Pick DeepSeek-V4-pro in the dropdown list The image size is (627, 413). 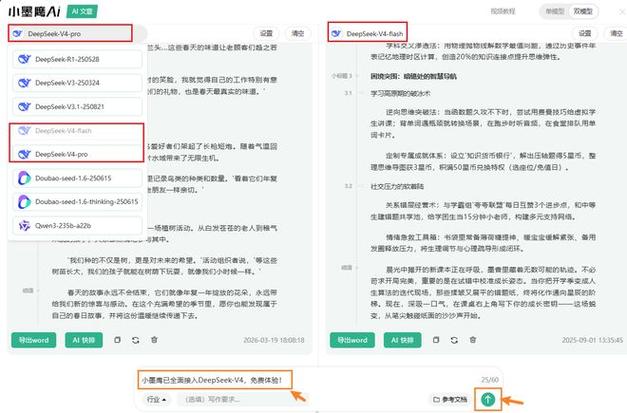click(x=78, y=154)
